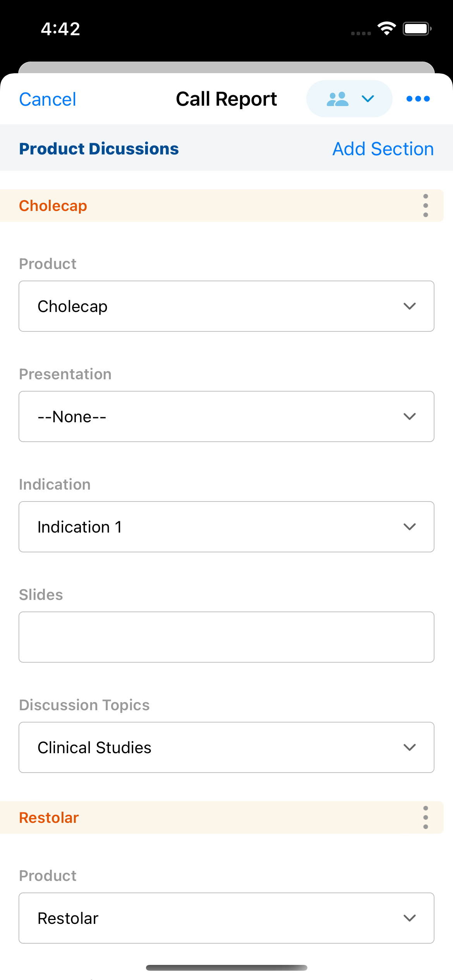Tap the home indicator bar

(x=226, y=968)
